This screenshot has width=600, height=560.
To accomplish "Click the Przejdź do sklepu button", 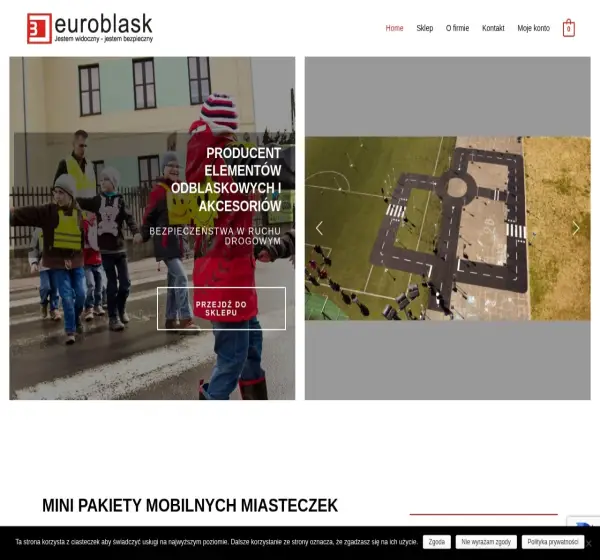I will pos(221,308).
